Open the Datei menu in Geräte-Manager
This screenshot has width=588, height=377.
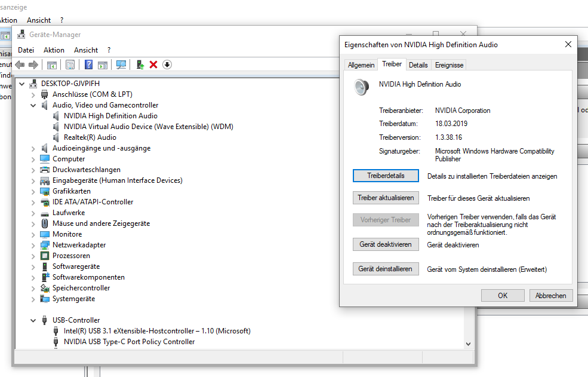26,50
